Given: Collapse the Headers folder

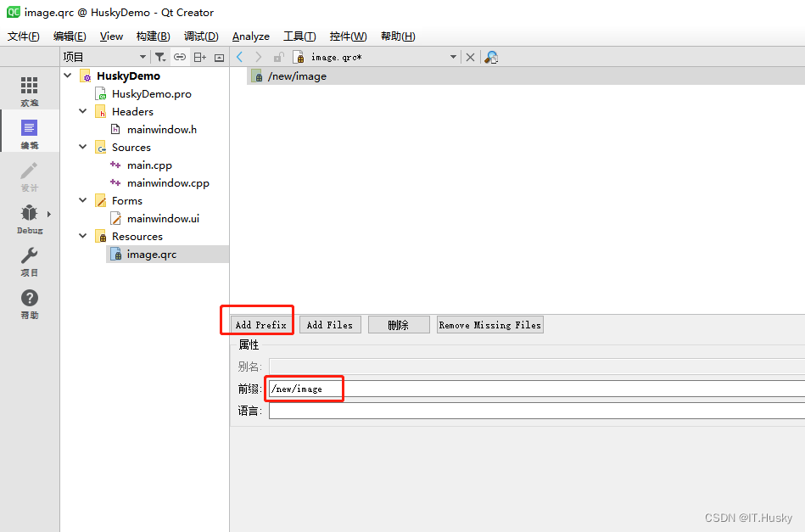Looking at the screenshot, I should point(82,111).
